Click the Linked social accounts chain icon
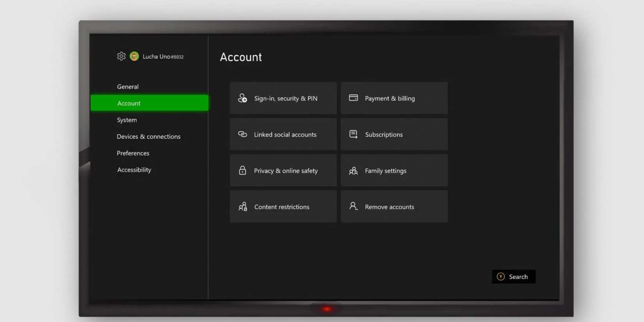 [242, 134]
